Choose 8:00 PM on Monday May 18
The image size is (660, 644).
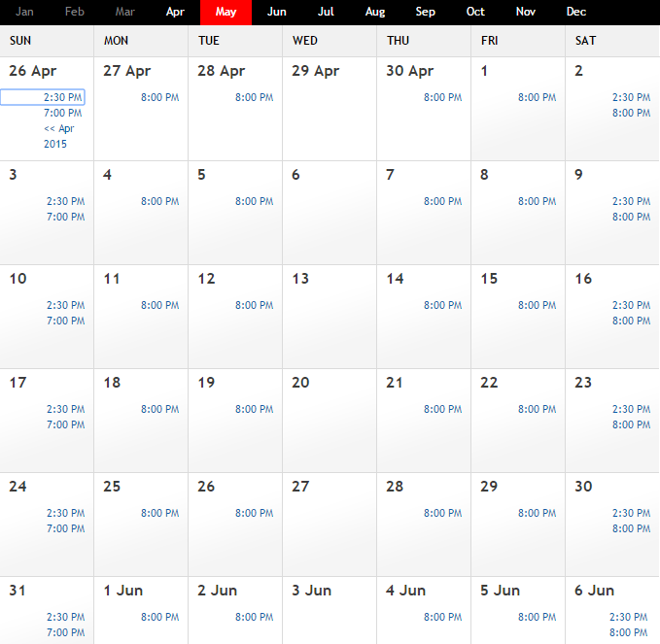(x=160, y=409)
